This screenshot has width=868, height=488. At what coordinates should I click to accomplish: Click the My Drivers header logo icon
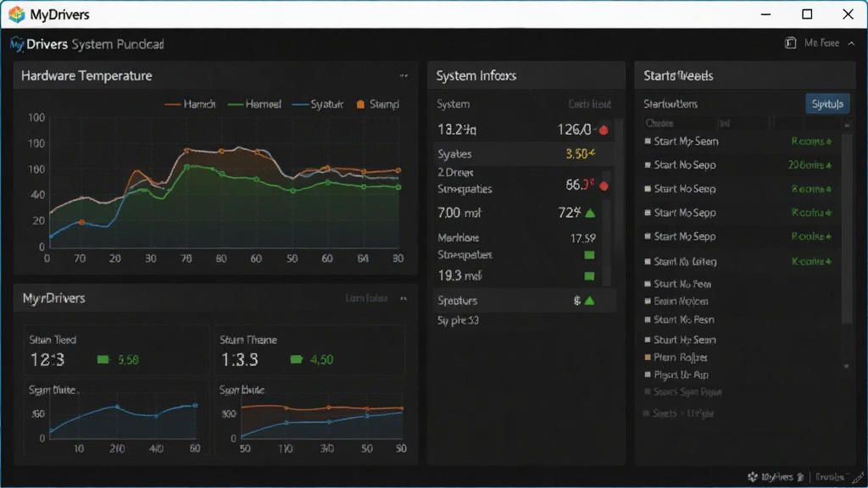[x=17, y=44]
